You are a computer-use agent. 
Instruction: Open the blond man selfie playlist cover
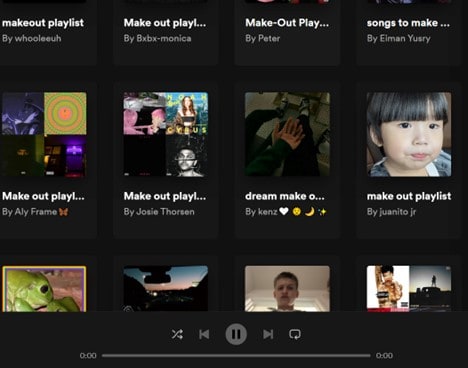287,289
